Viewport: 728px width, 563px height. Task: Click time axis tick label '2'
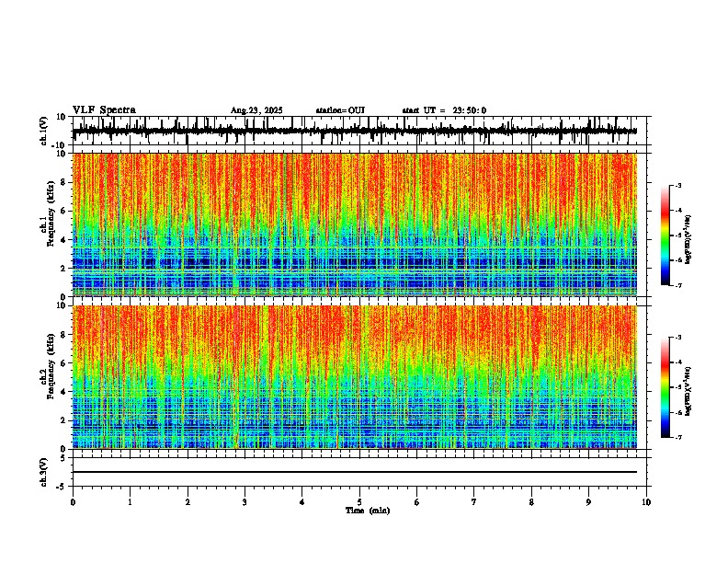[x=188, y=502]
